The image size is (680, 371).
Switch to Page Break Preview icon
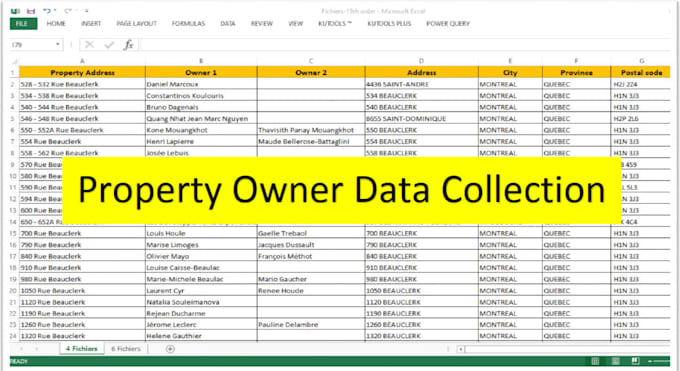click(635, 361)
